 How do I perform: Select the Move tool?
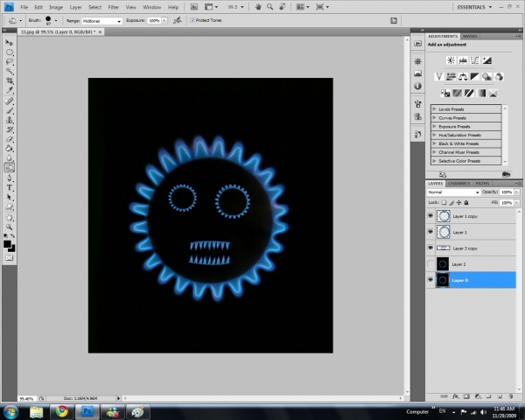point(10,43)
